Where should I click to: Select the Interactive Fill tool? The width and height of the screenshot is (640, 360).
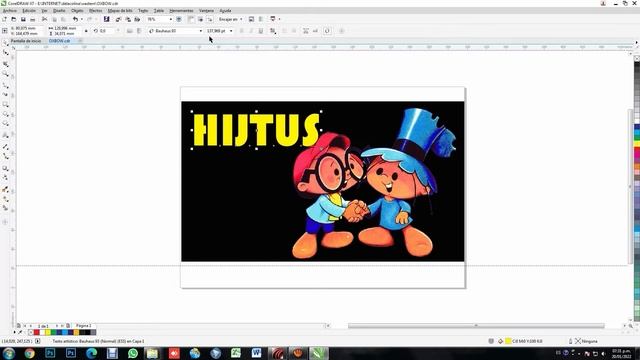(5, 199)
